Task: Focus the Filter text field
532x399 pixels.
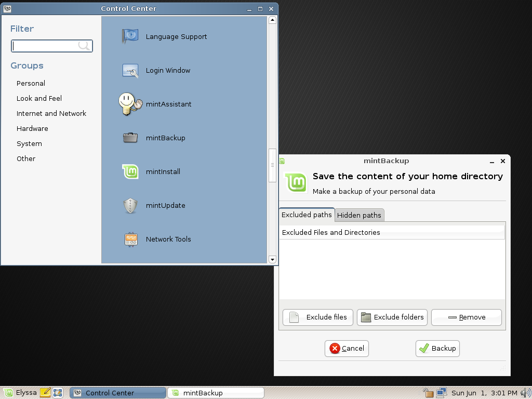Action: click(x=52, y=46)
